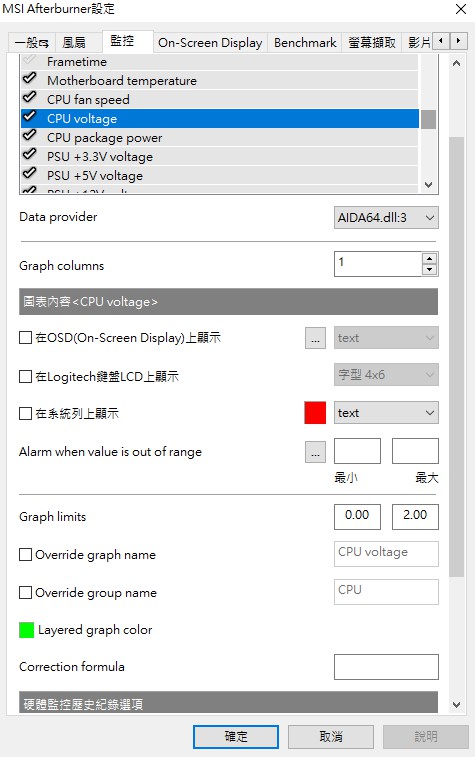The height and width of the screenshot is (757, 475).
Task: Click the 說明 button
Action: click(426, 737)
